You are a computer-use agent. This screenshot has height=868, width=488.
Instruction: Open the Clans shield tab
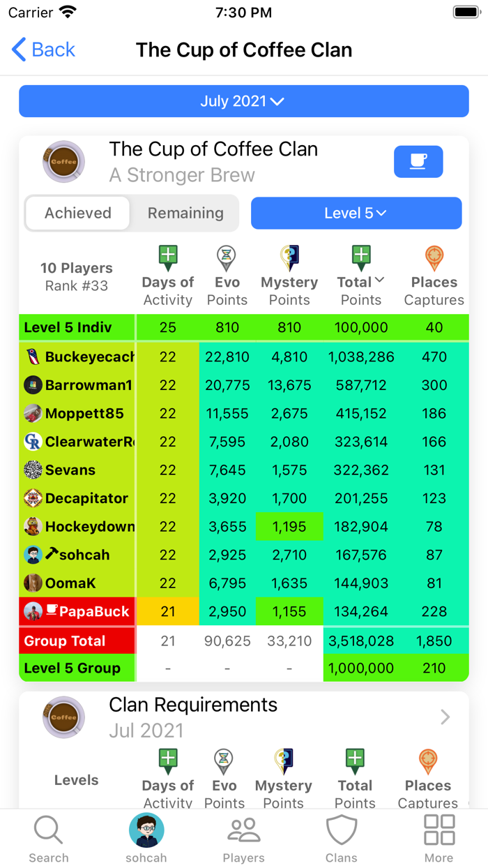[342, 838]
